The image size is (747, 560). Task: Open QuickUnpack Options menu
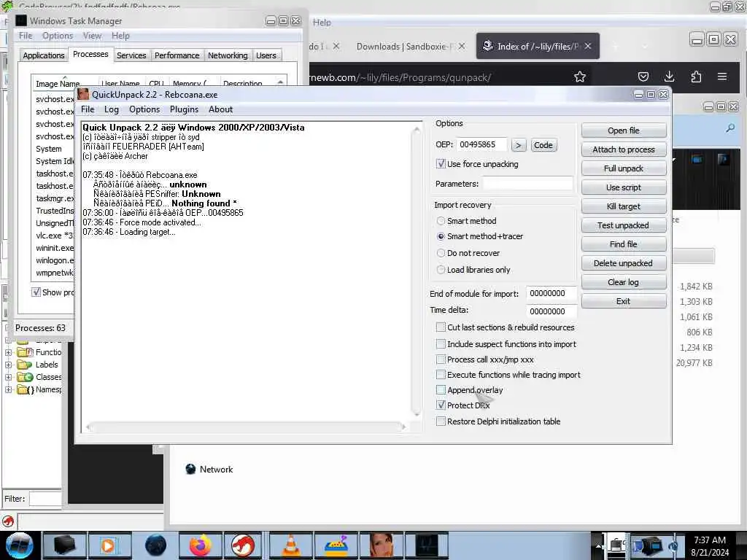tap(144, 109)
